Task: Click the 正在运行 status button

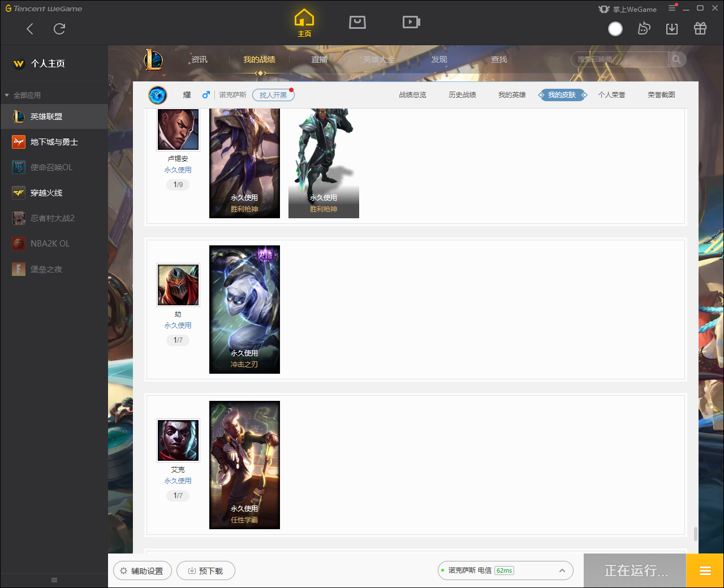Action: tap(635, 570)
